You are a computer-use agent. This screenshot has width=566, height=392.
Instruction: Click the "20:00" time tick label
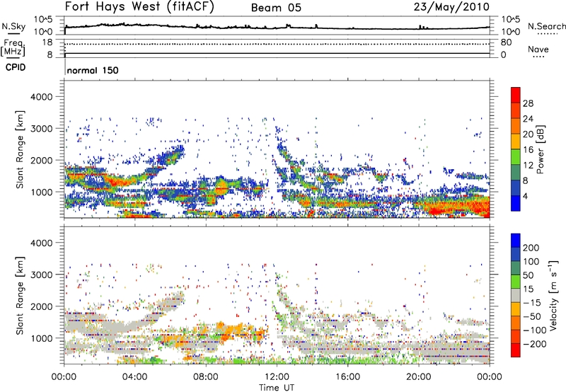pyautogui.click(x=418, y=377)
